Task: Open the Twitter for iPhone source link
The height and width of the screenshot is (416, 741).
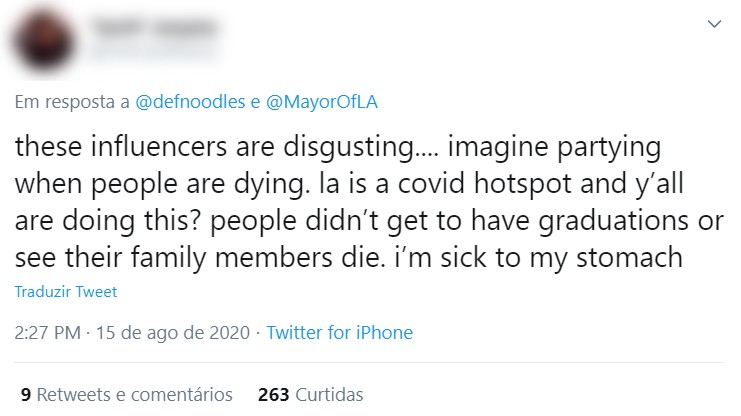Action: tap(339, 332)
